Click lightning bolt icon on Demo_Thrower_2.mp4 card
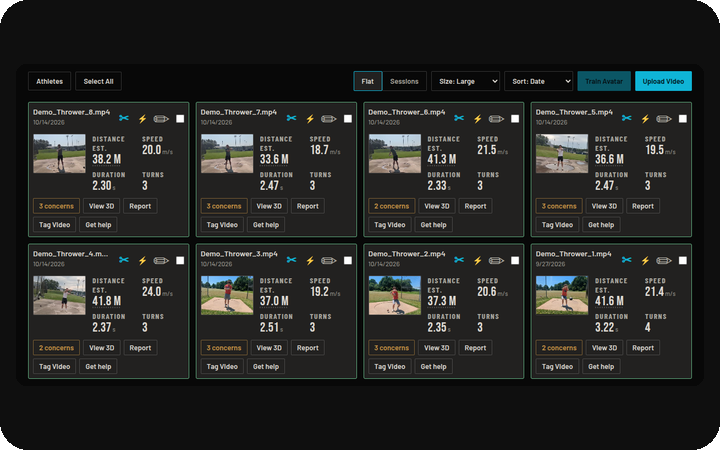720x450 pixels. click(478, 261)
